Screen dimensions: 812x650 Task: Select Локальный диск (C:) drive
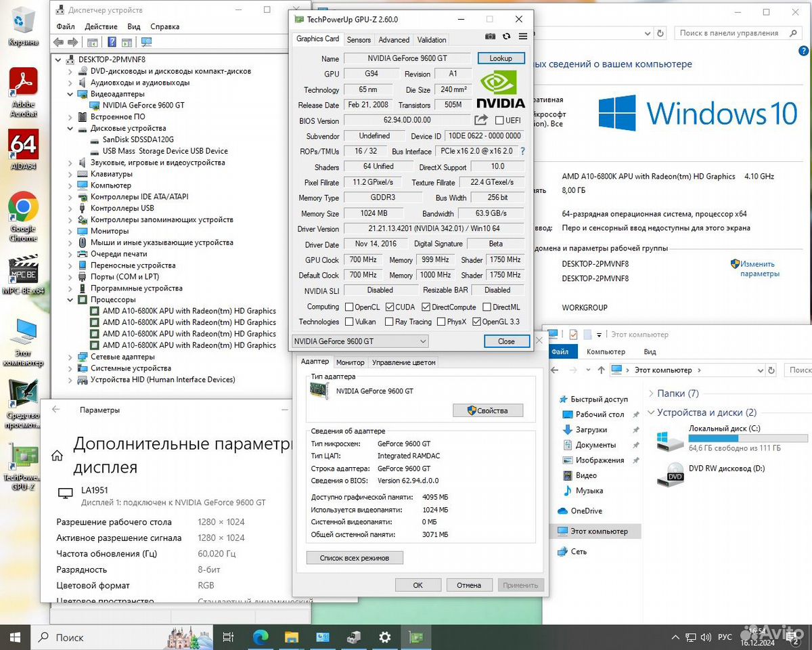click(x=732, y=438)
